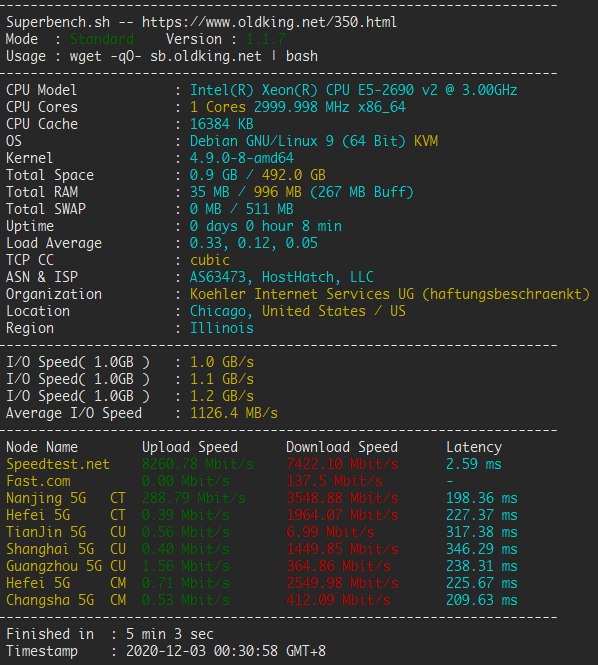Click the Nanjing 5G CT node row

tap(262, 498)
